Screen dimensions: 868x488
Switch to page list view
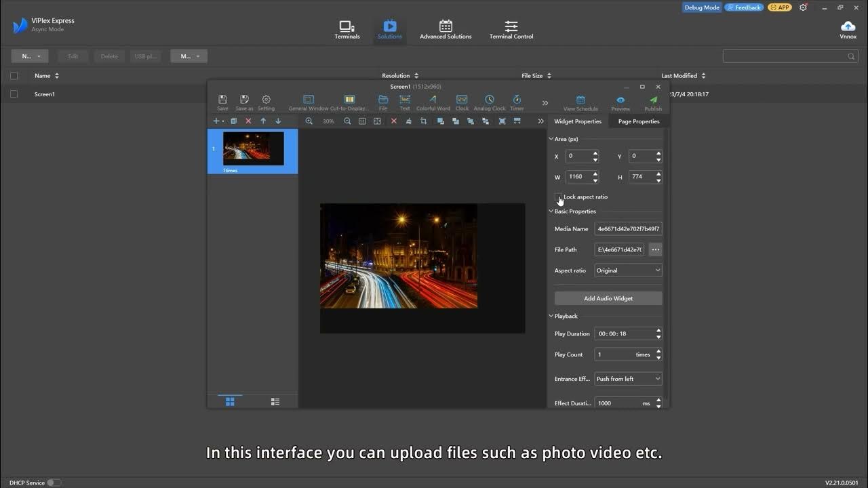pyautogui.click(x=275, y=401)
